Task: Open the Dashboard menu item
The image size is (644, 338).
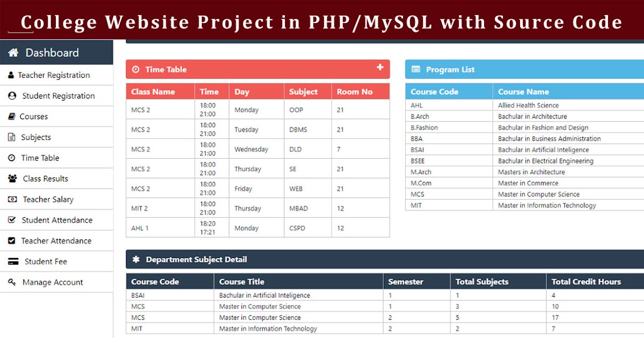Action: (x=56, y=53)
